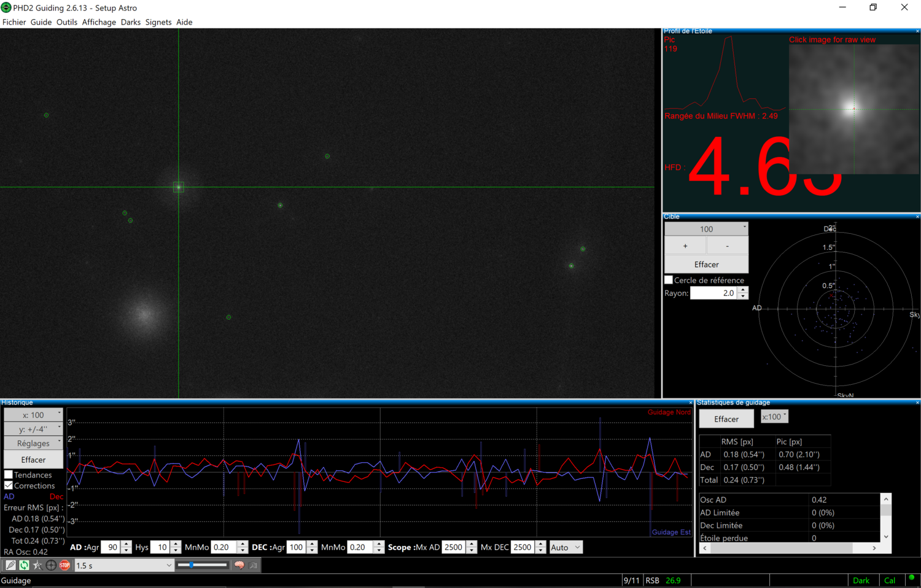Screen dimensions: 921x588
Task: Open the x:100 dropdown in Statistiques de guidage
Action: [774, 417]
